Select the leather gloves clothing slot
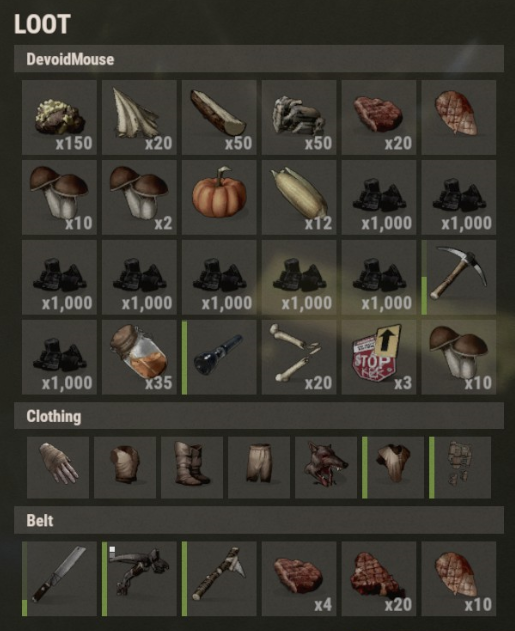Viewport: 515px width, 631px height. 58,468
